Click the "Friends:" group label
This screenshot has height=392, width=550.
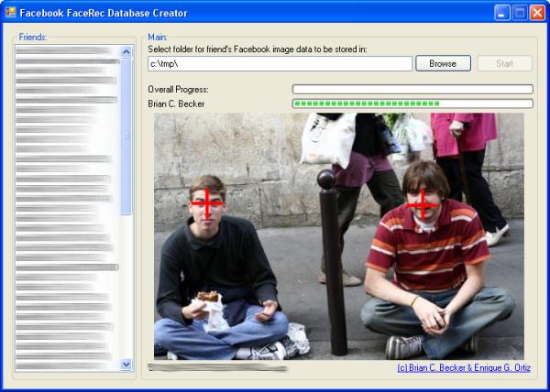coord(33,38)
